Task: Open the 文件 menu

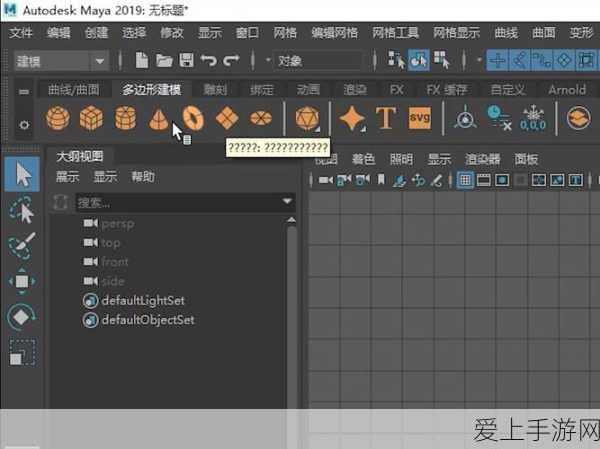Action: pyautogui.click(x=21, y=33)
